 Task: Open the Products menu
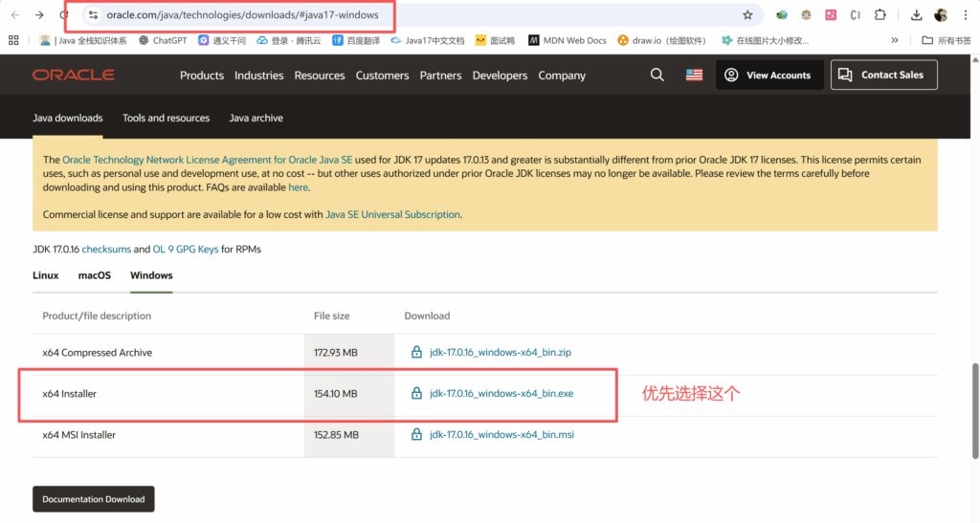point(202,76)
